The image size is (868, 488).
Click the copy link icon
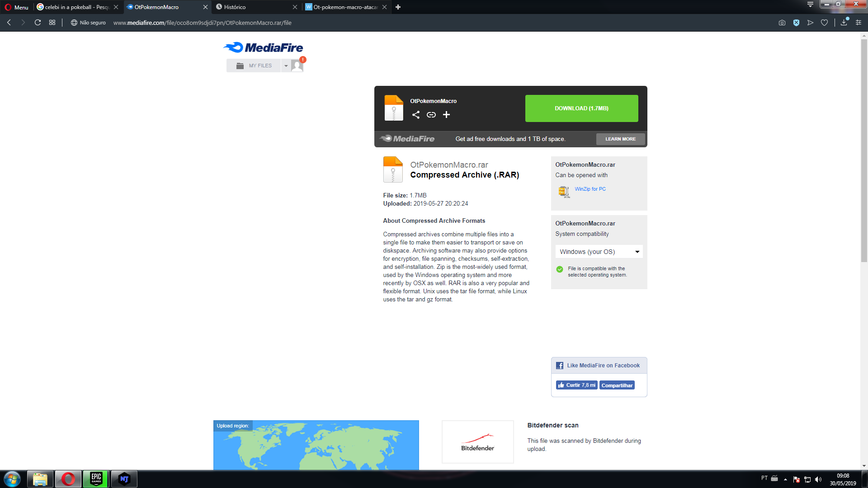coord(431,115)
